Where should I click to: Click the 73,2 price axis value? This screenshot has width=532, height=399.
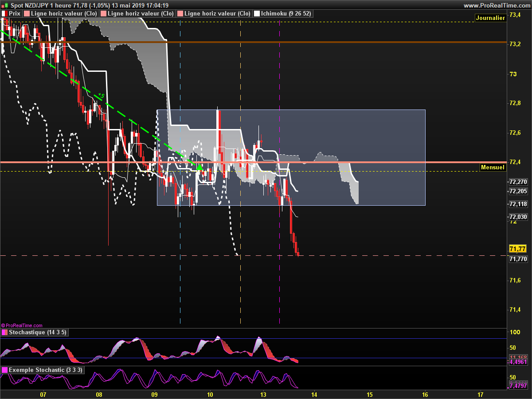[515, 44]
